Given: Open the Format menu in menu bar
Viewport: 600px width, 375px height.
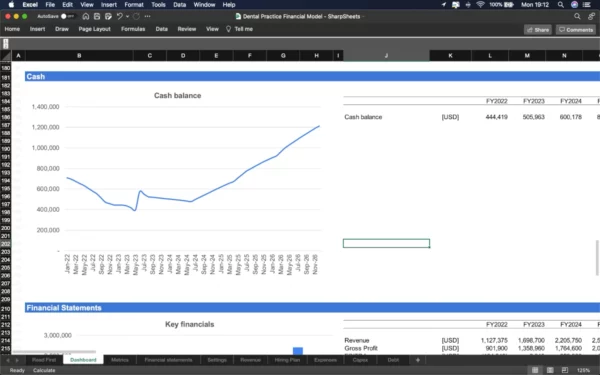Looking at the screenshot, I should (134, 5).
